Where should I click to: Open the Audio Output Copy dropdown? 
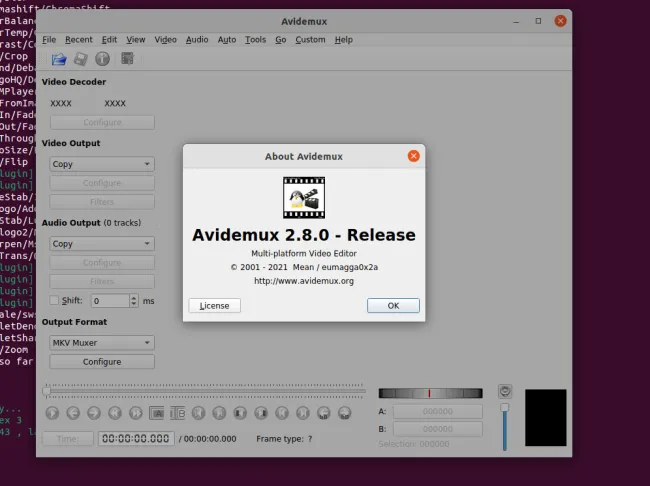click(102, 243)
